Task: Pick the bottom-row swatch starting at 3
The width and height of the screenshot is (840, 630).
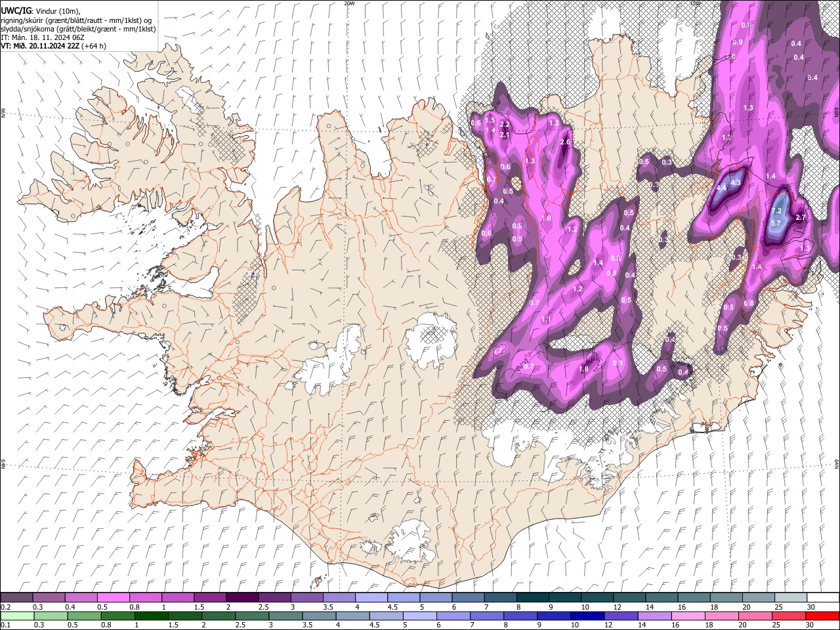Action: 285,616
